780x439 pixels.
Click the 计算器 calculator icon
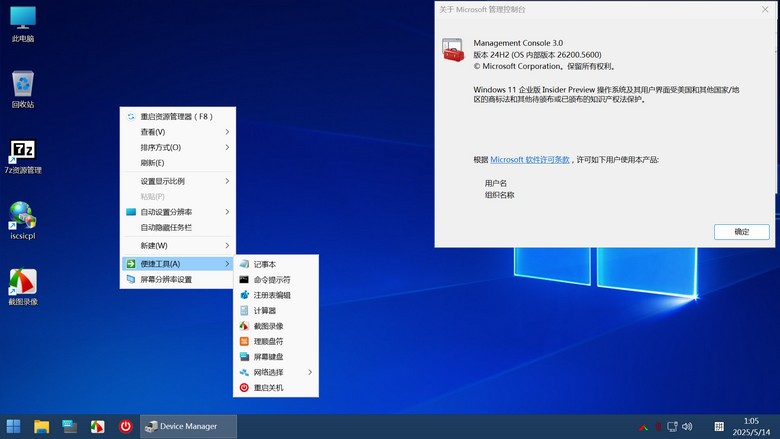click(x=244, y=310)
